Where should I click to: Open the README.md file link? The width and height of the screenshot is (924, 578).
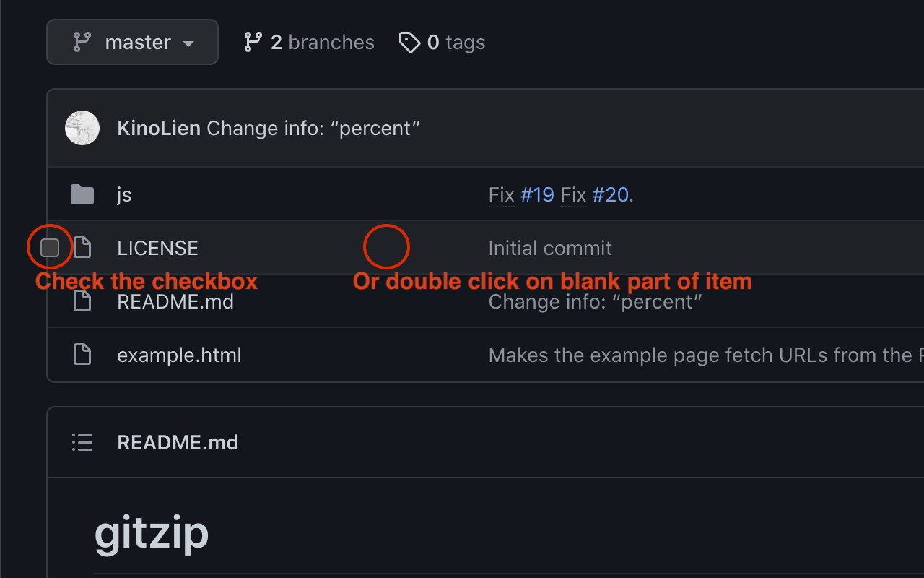[x=175, y=301]
